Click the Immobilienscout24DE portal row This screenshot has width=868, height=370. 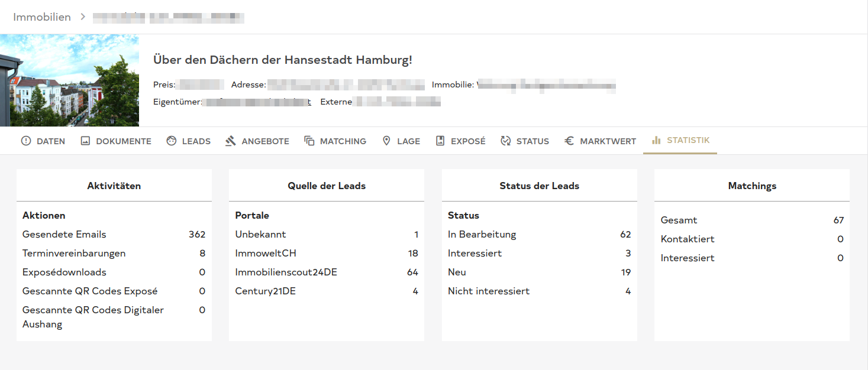coord(326,272)
